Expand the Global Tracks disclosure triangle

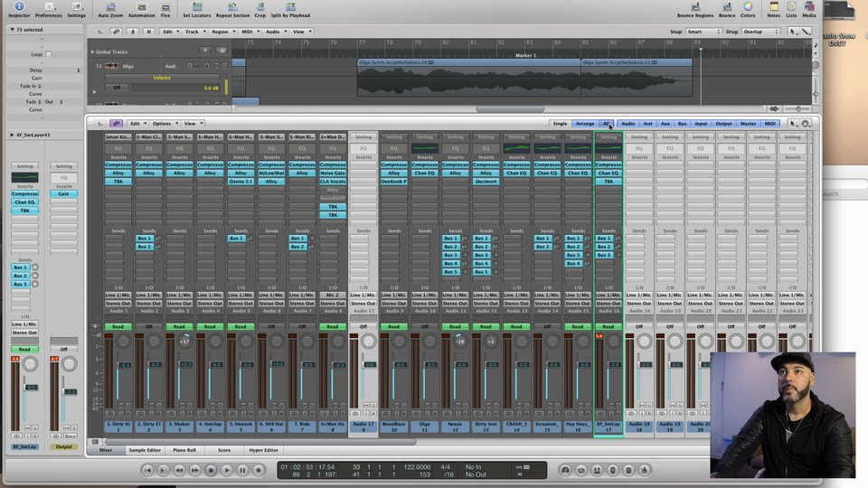(x=92, y=52)
